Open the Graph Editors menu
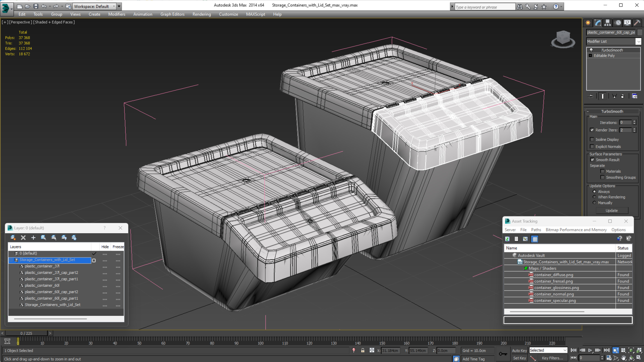 point(172,14)
